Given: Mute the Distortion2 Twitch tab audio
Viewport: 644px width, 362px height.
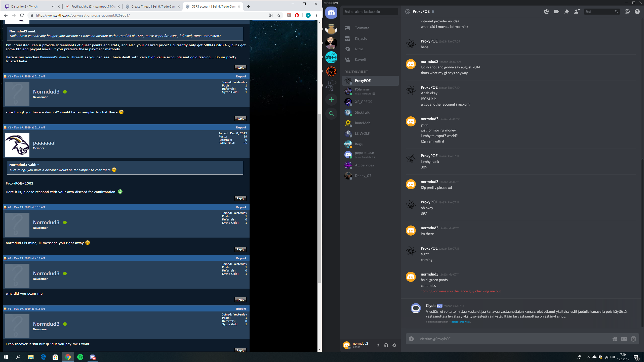Looking at the screenshot, I should click(53, 7).
